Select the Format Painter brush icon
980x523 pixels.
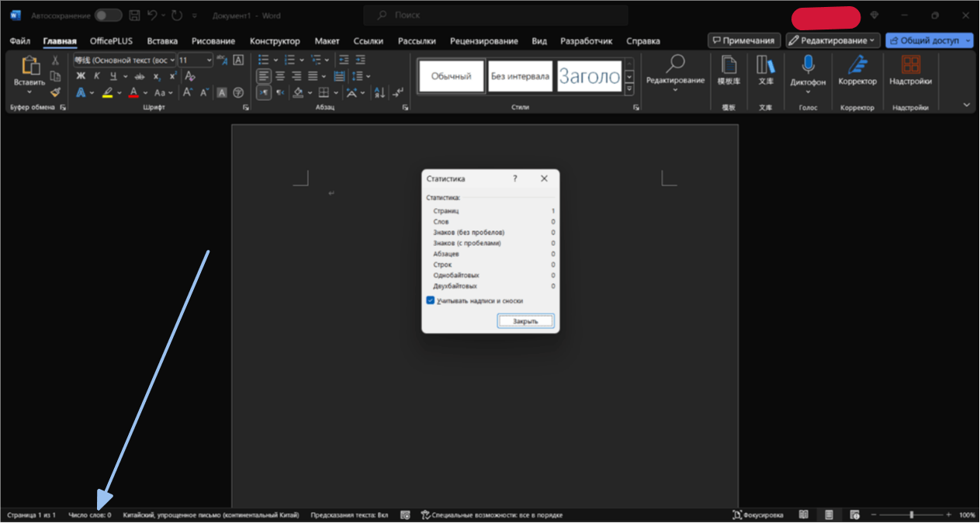coord(55,92)
